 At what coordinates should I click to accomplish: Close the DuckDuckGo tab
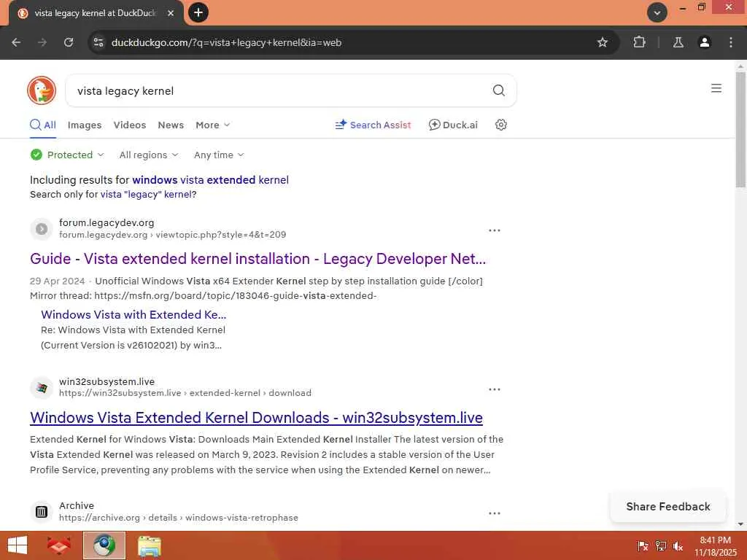(171, 13)
